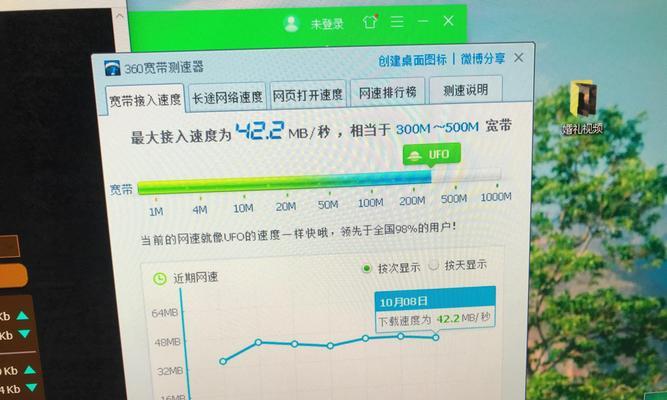The image size is (667, 400).
Task: Click the 32MB axis label
Action: [x=170, y=371]
